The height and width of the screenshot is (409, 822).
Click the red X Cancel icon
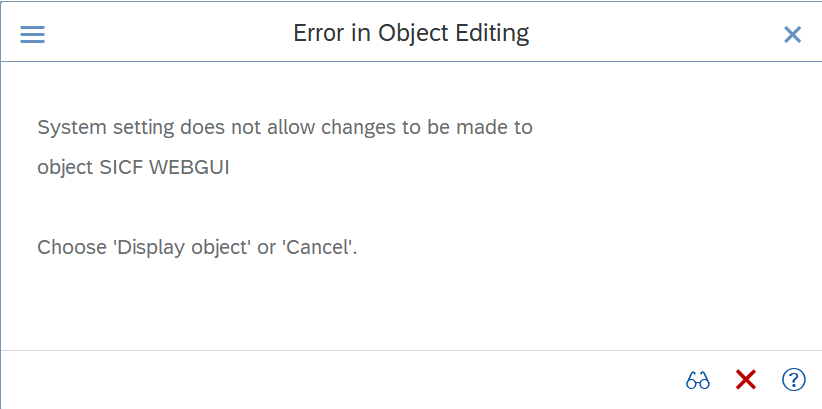tap(745, 379)
